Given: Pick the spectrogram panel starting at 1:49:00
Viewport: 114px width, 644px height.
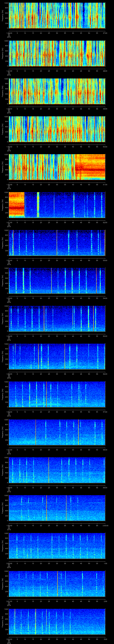Looking at the screenshot, I should tap(57, 129).
